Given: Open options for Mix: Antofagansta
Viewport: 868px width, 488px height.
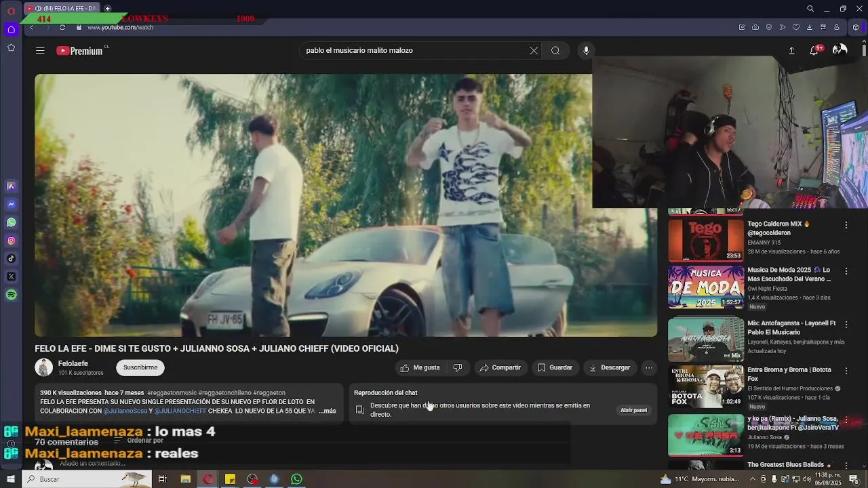Looking at the screenshot, I should (846, 324).
